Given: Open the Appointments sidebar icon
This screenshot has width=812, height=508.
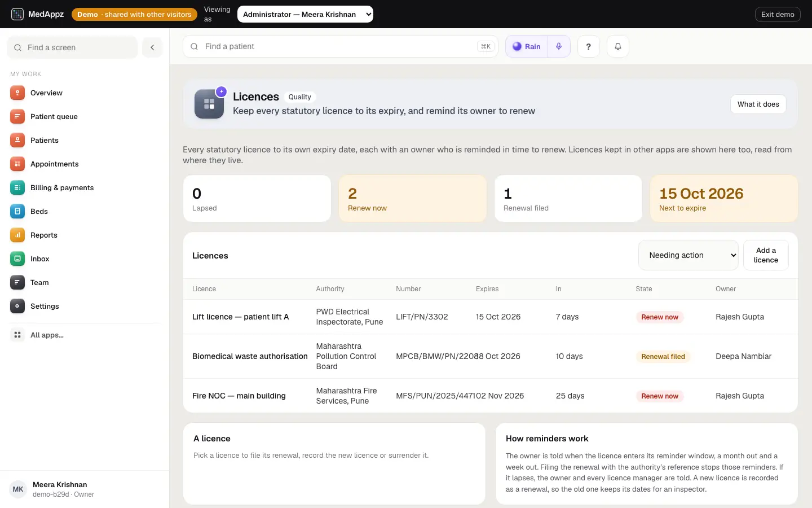Looking at the screenshot, I should click(17, 164).
